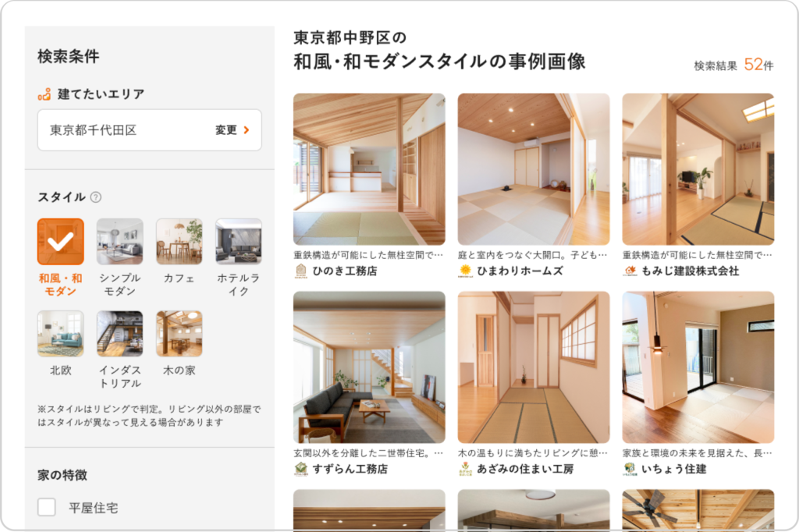The image size is (799, 532).
Task: Open the すずらん工務店 living room photo
Action: 369,367
